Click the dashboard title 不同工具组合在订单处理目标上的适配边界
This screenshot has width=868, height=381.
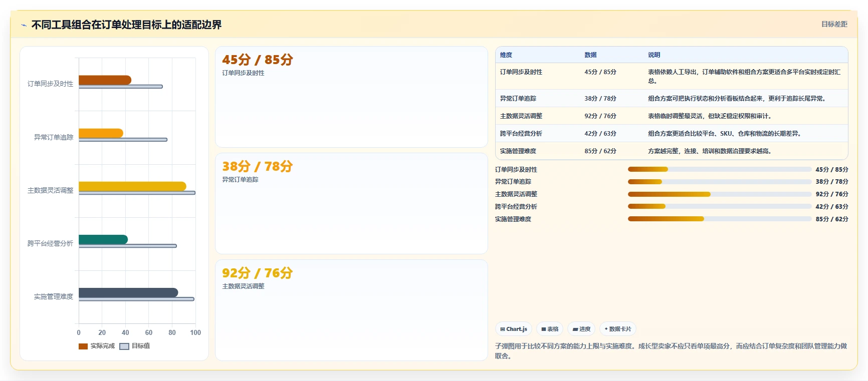(126, 25)
